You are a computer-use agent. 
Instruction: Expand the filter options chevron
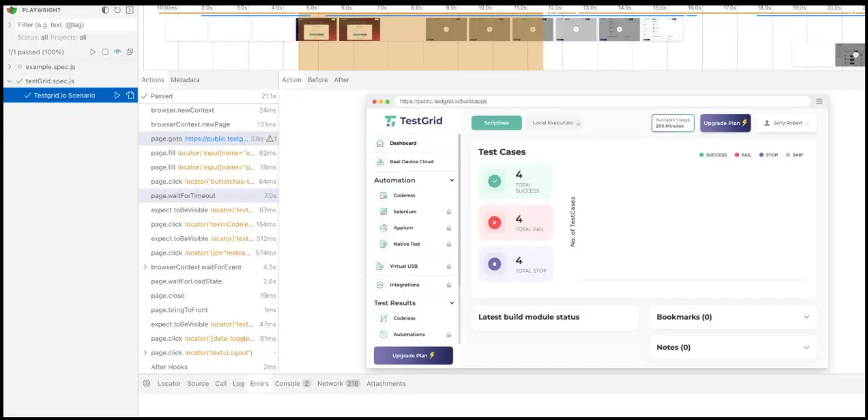click(x=10, y=25)
